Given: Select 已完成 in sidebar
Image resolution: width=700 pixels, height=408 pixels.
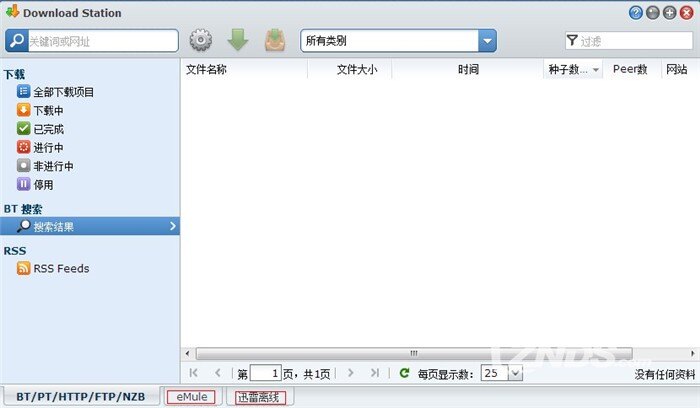Looking at the screenshot, I should (x=40, y=129).
